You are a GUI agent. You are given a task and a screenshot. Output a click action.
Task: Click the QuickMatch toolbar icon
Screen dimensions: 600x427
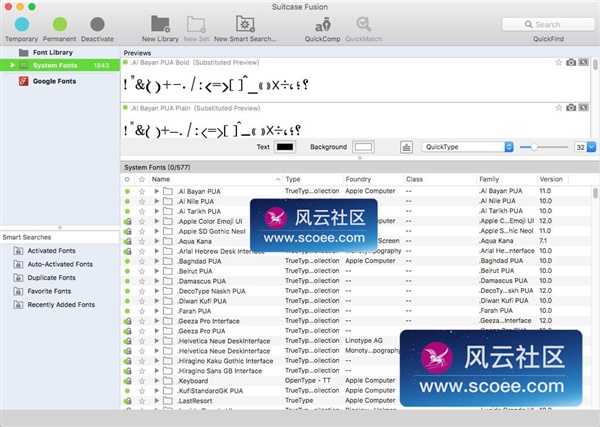click(x=364, y=24)
